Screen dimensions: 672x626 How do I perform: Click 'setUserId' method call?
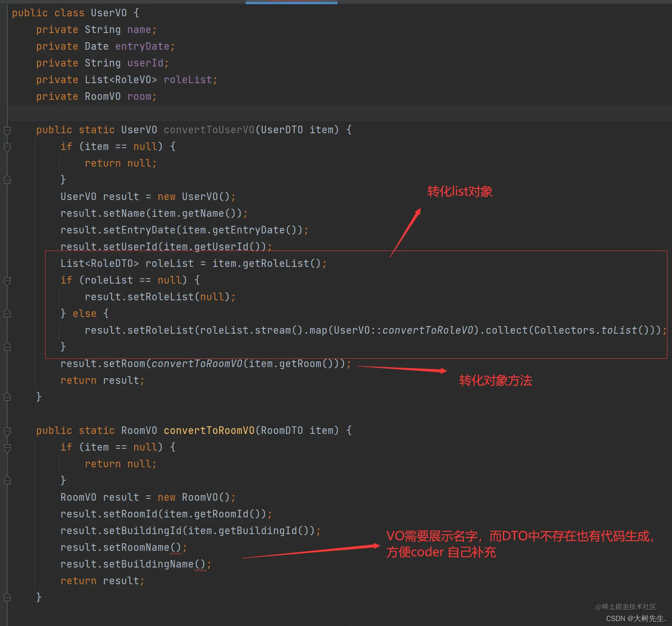point(130,247)
